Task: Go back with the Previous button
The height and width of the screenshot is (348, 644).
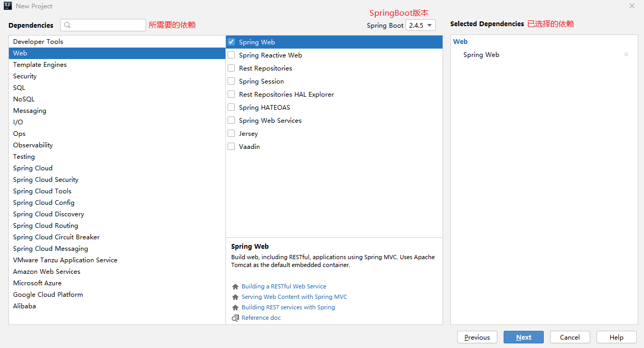Action: click(477, 337)
